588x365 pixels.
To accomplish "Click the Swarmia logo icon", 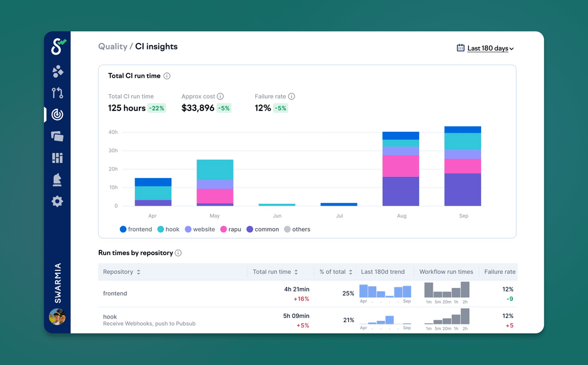I will pyautogui.click(x=57, y=46).
